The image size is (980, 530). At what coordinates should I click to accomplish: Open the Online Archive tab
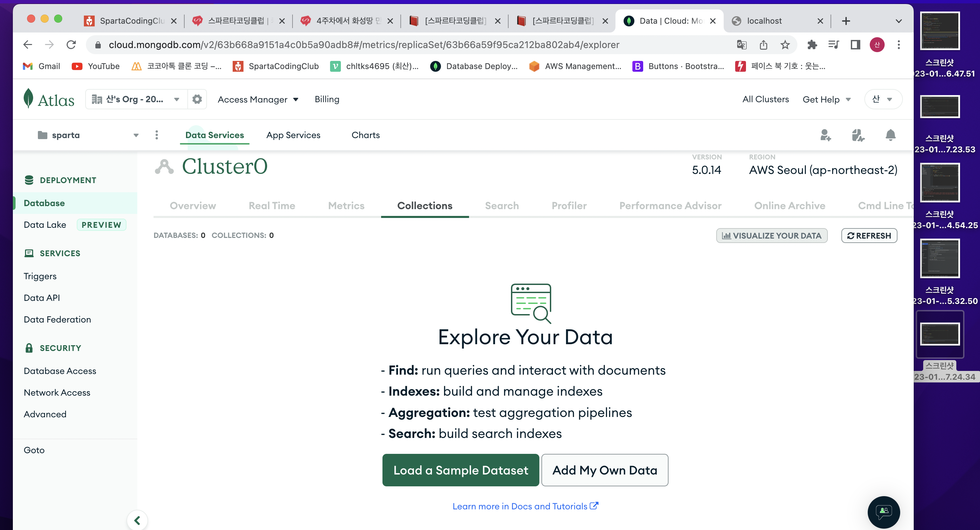tap(790, 206)
